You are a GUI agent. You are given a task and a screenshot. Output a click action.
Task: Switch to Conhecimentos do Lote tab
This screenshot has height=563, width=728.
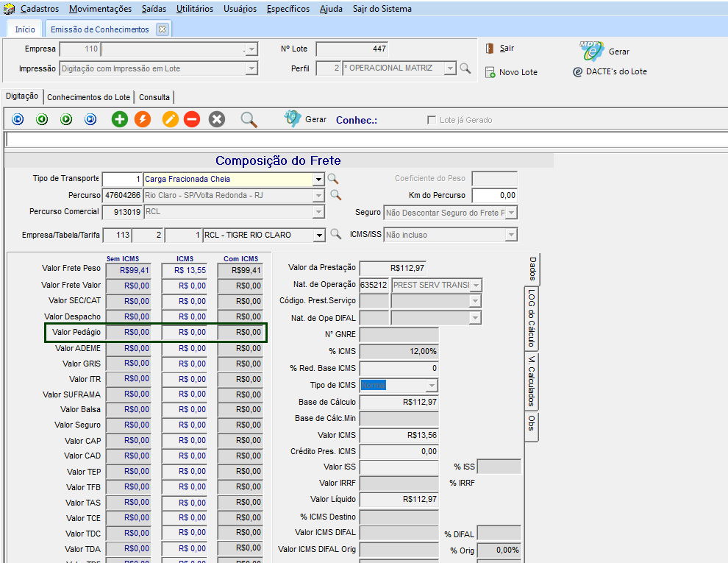point(89,97)
